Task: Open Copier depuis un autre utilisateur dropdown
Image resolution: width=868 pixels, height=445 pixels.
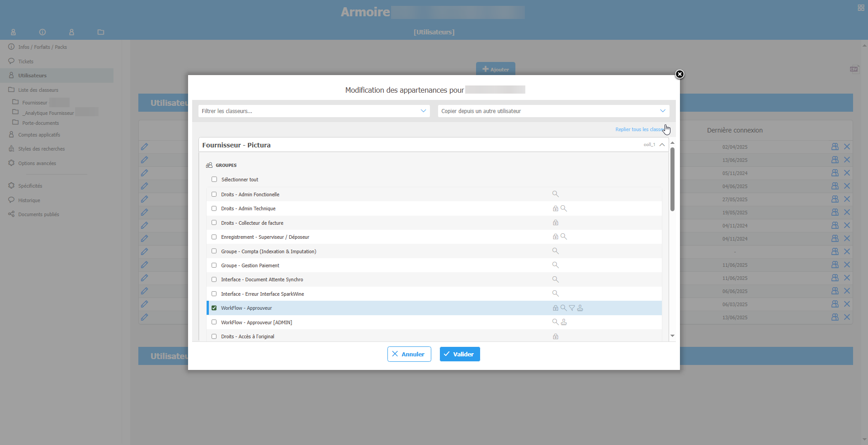Action: tap(553, 111)
